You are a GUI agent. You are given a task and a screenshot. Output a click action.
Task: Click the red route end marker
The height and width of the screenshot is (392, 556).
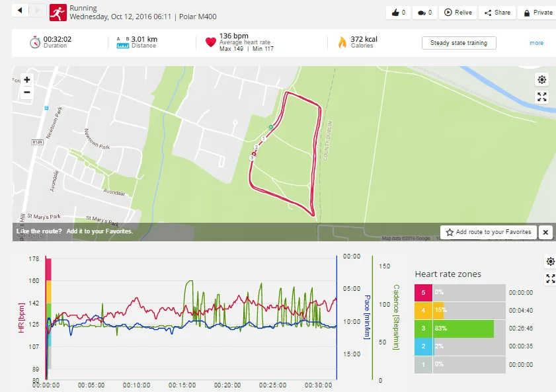254,154
